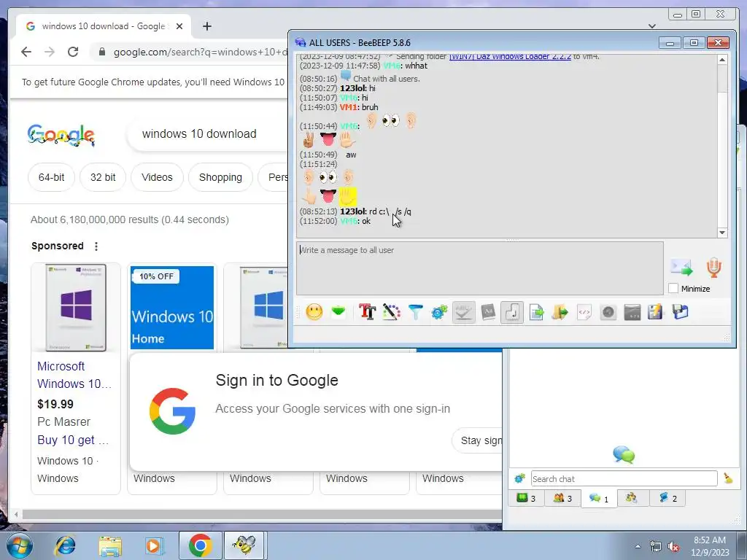Click the blue floppy disks save icon
Viewport: 747px width, 560px height.
pyautogui.click(x=681, y=312)
